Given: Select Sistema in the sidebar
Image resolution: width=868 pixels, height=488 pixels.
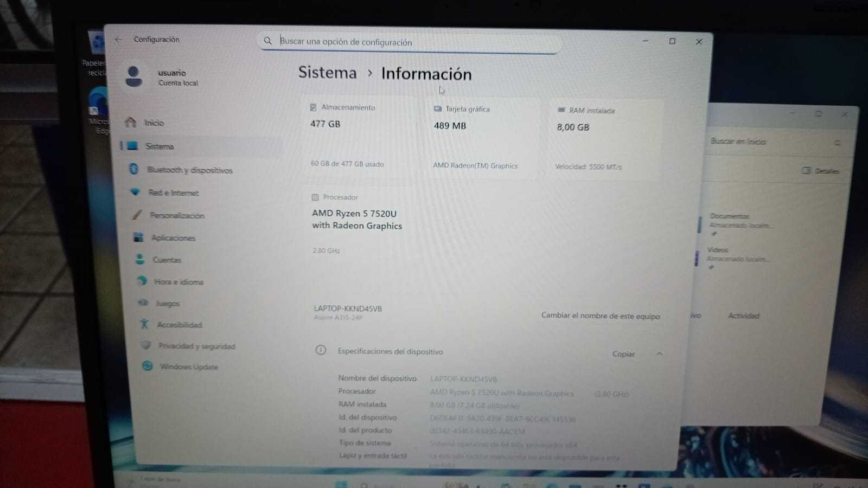Looking at the screenshot, I should (x=201, y=146).
